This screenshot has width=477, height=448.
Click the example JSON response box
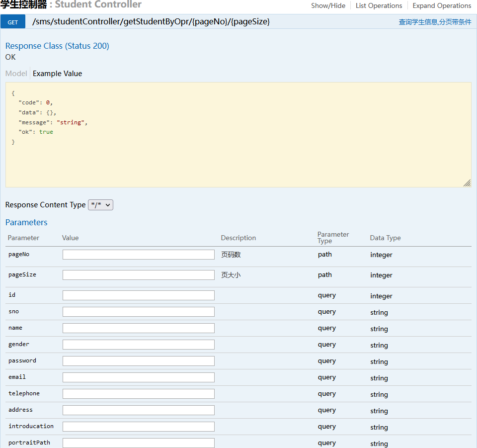(x=238, y=135)
